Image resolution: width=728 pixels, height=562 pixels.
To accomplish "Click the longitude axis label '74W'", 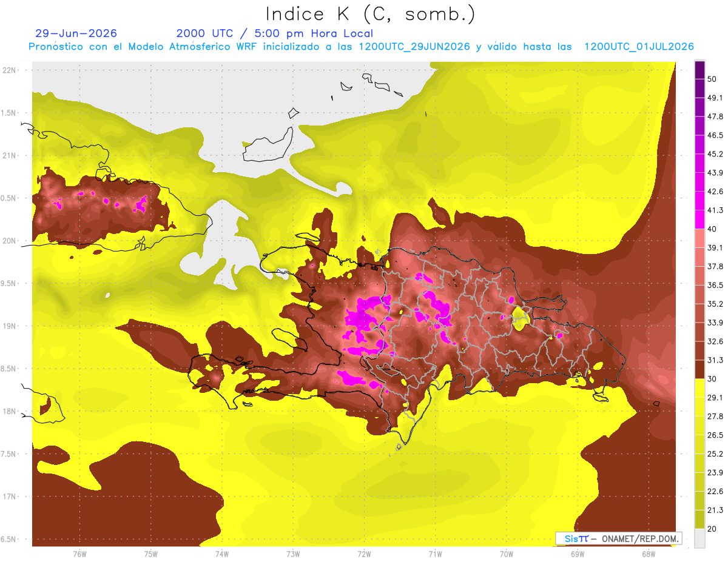I will tap(221, 555).
